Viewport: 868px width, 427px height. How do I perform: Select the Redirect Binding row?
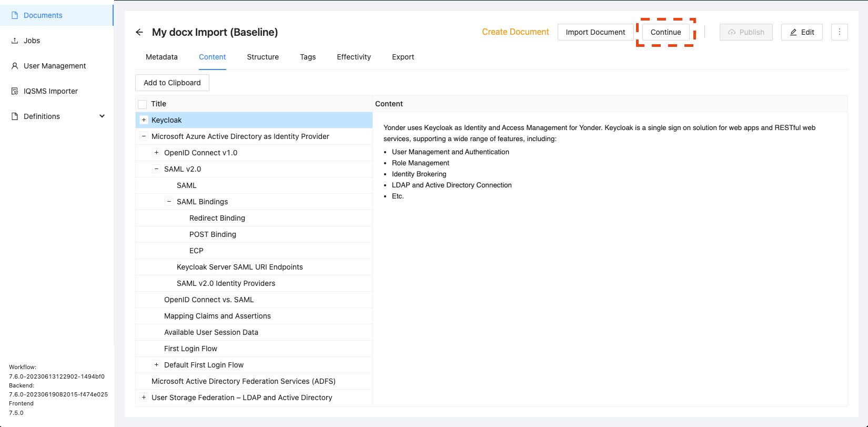(x=254, y=218)
